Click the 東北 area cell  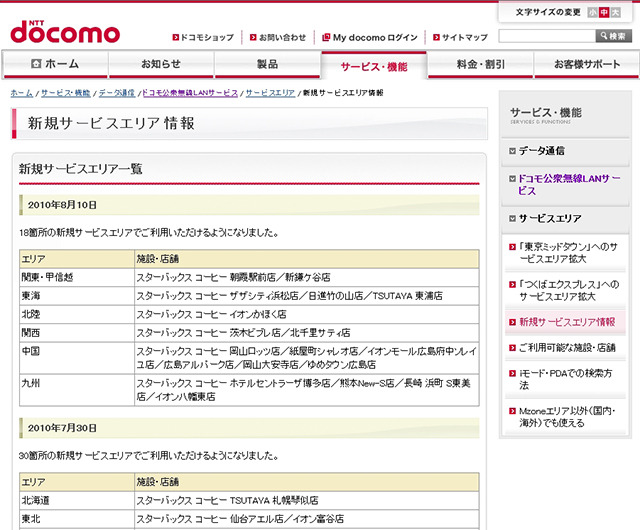click(77, 519)
